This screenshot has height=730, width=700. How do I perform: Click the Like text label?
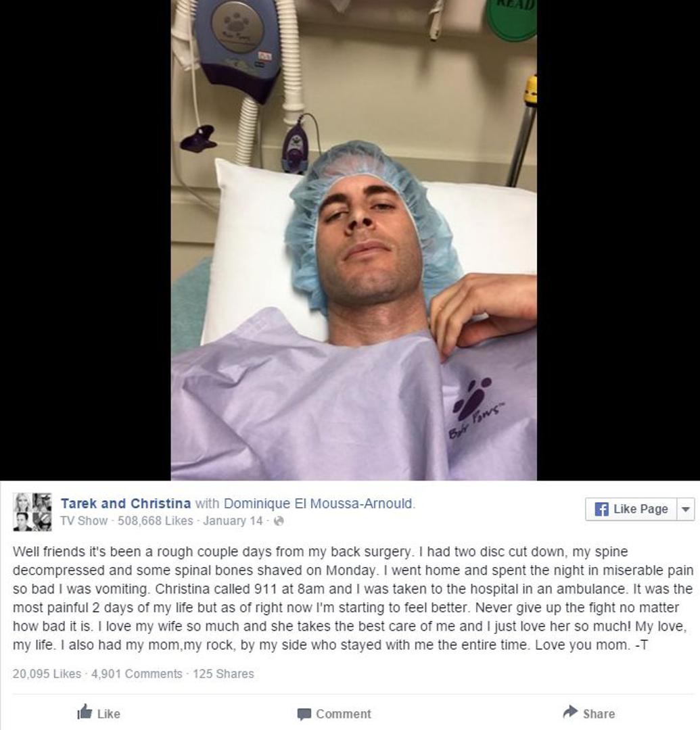[x=108, y=714]
